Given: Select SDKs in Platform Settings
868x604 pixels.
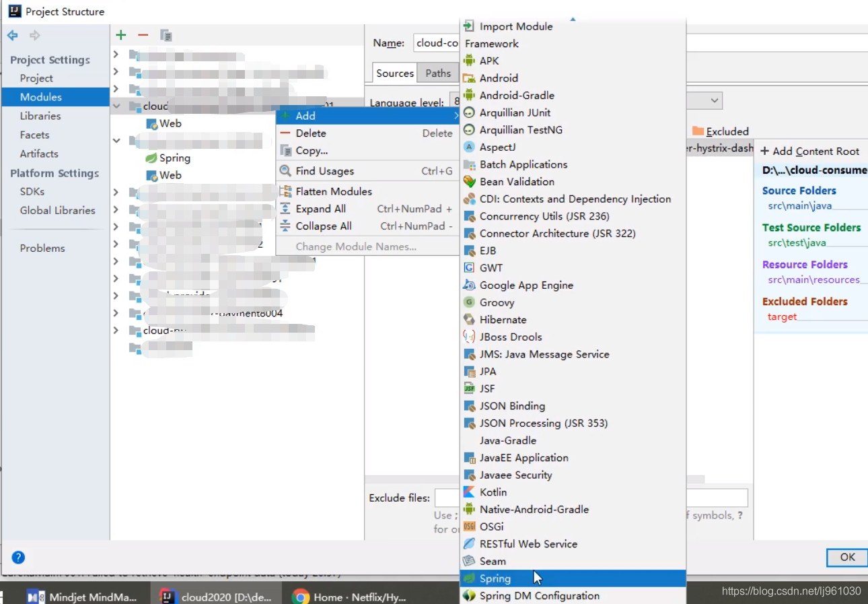Looking at the screenshot, I should 32,191.
